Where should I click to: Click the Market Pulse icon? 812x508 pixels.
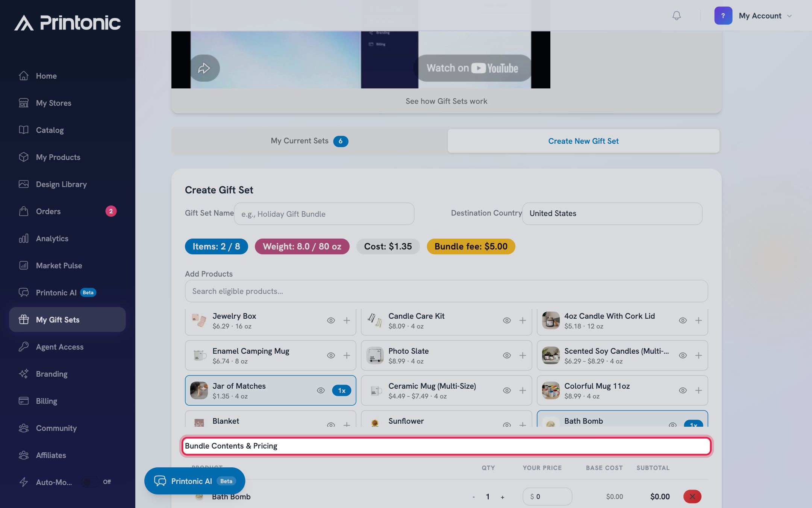[24, 266]
